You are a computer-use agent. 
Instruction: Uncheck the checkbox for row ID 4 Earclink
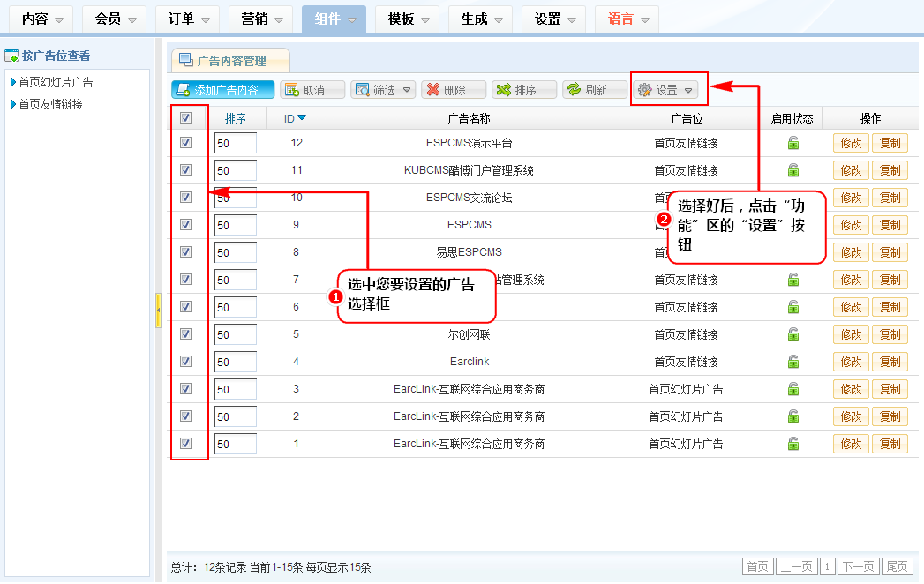click(185, 362)
